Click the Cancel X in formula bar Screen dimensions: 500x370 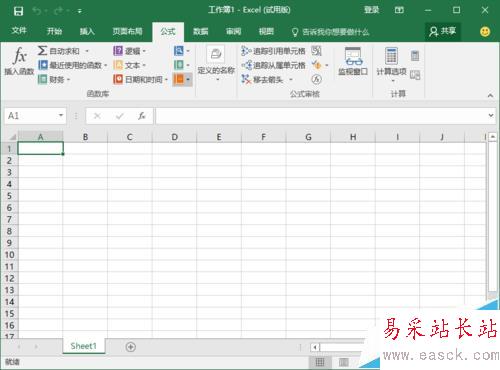(x=97, y=116)
